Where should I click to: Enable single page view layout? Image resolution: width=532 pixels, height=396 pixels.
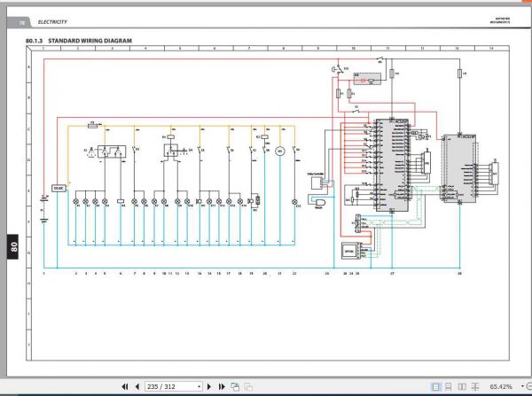tap(435, 386)
